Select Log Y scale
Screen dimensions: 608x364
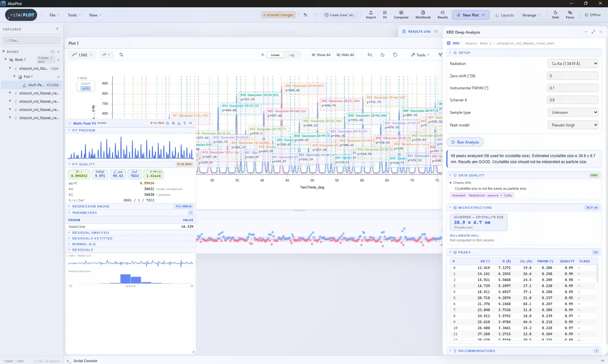(291, 55)
